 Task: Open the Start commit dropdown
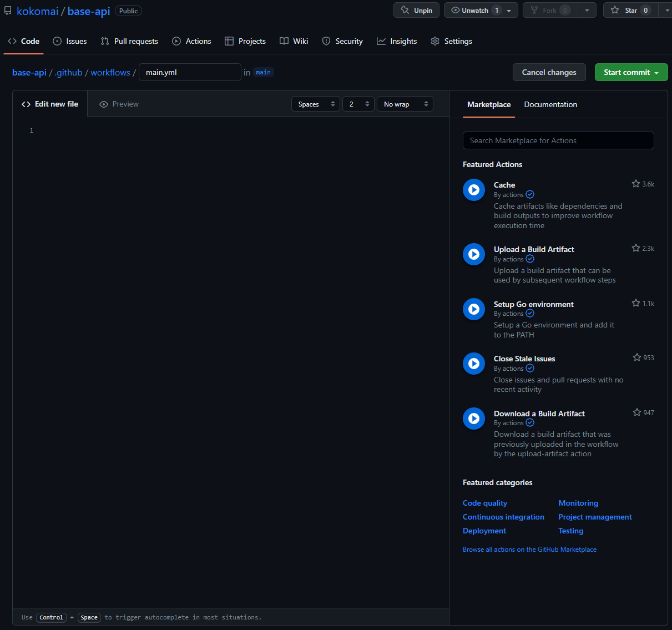631,72
